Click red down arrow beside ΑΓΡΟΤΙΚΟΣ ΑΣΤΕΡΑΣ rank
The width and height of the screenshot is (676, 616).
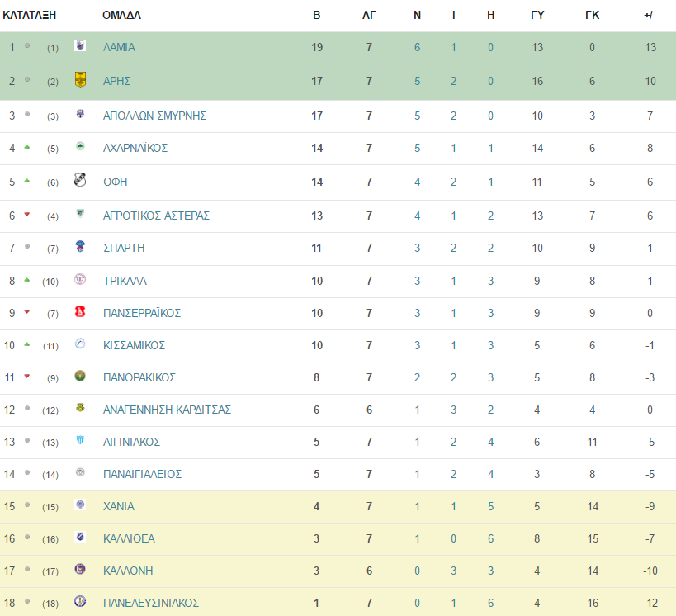[x=27, y=215]
